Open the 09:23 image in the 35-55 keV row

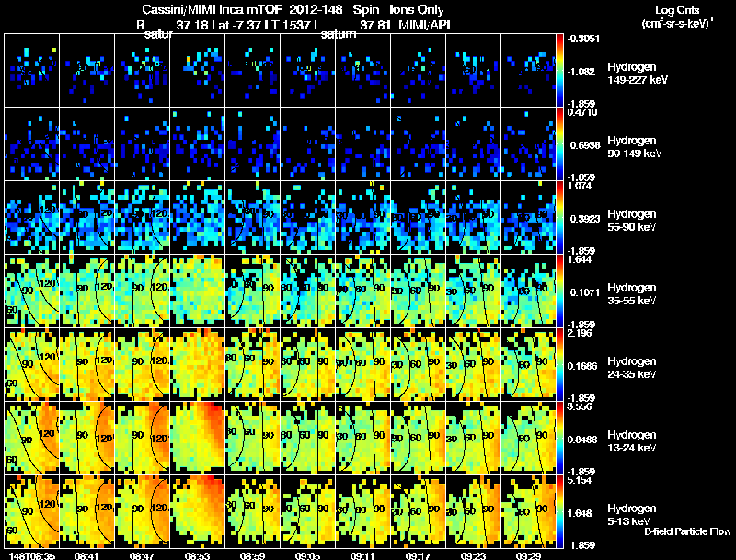[473, 291]
